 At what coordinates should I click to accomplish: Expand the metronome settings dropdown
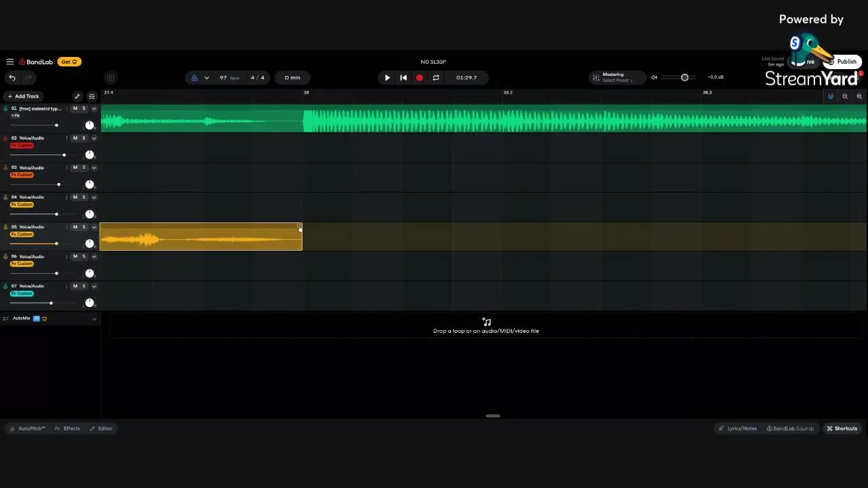(x=206, y=78)
